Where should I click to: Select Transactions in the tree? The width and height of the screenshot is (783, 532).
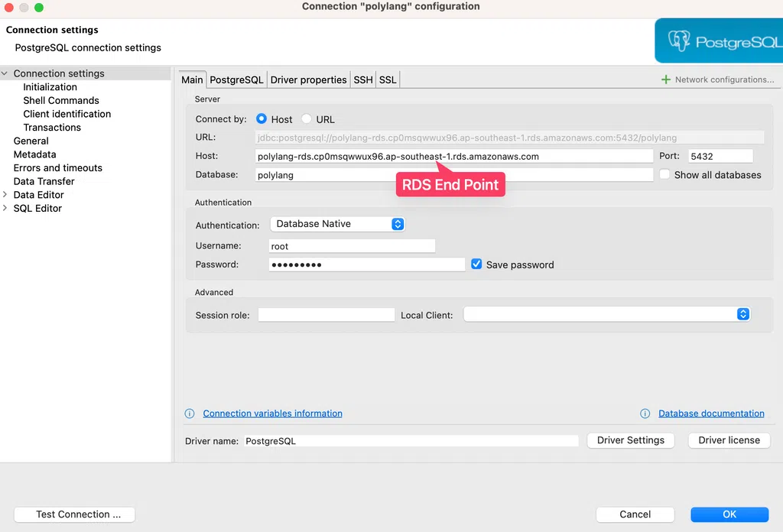(x=52, y=127)
